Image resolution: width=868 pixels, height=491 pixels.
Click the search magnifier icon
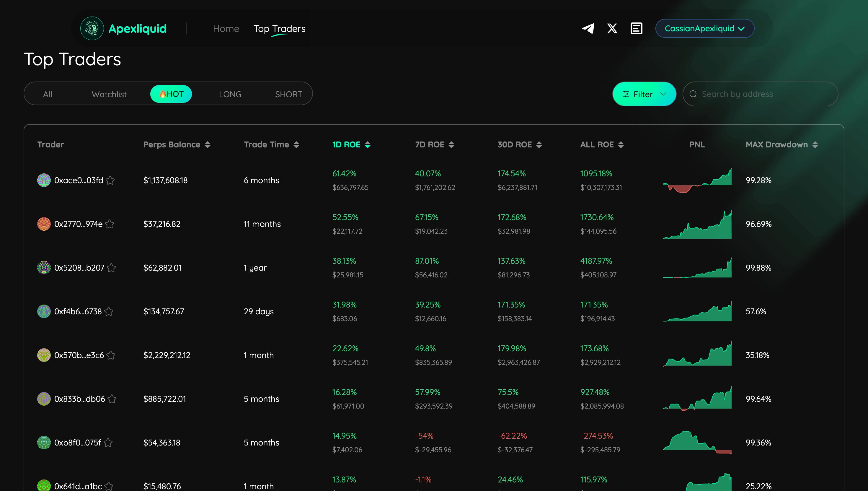(693, 94)
